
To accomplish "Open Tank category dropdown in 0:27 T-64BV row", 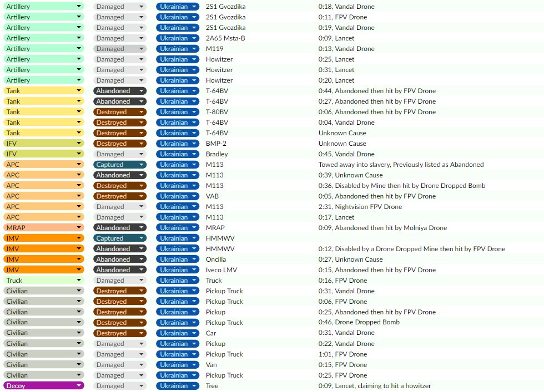I will coord(44,101).
